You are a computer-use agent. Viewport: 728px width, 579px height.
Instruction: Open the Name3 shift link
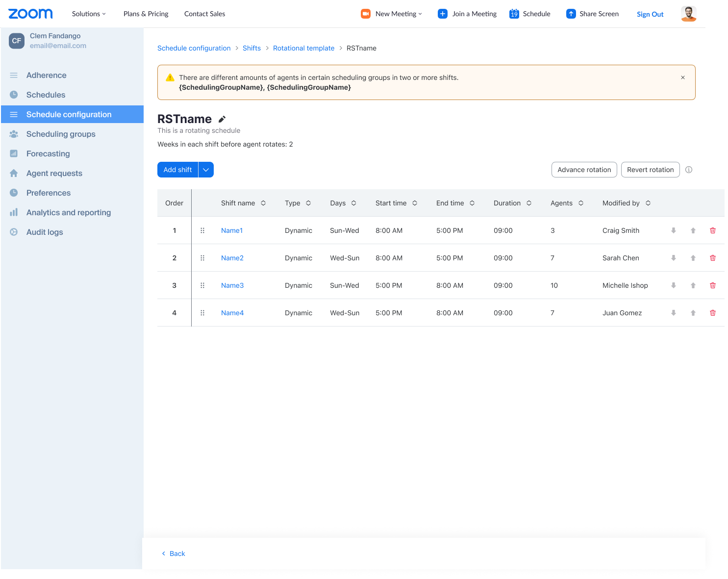pos(232,285)
